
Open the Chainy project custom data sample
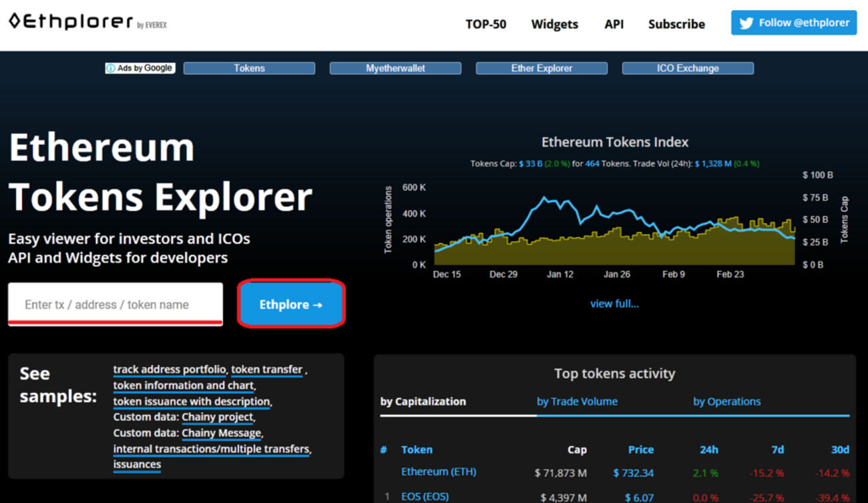point(217,417)
